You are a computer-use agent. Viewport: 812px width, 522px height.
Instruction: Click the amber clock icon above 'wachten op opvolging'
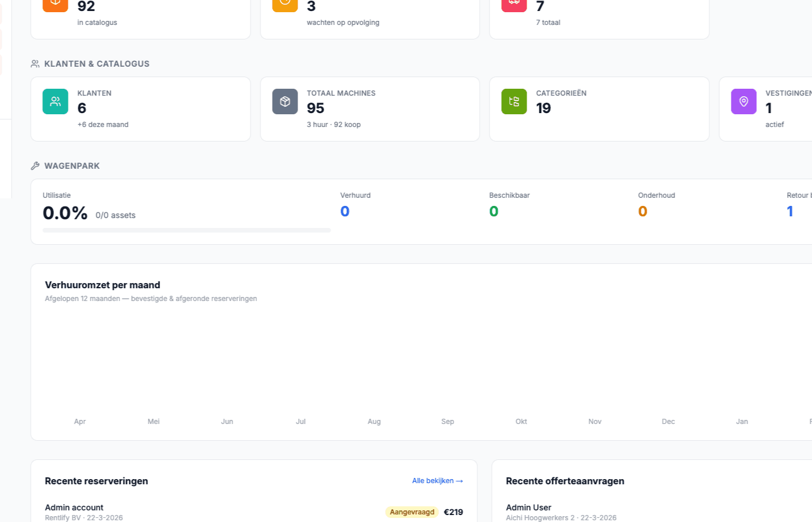point(285,6)
